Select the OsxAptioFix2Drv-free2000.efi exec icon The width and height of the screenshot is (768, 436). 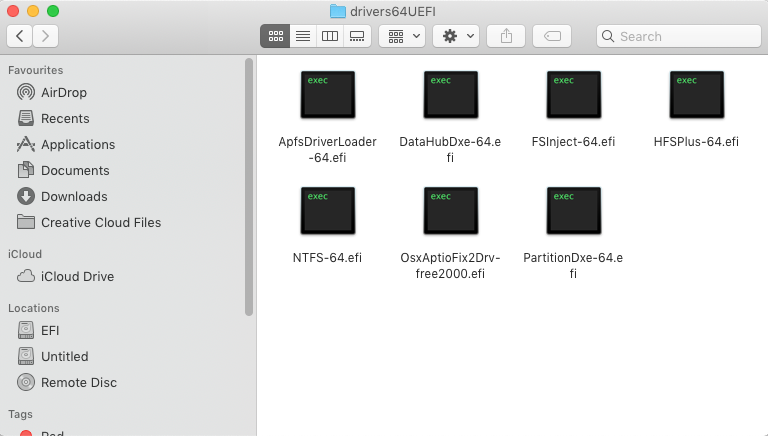[451, 211]
